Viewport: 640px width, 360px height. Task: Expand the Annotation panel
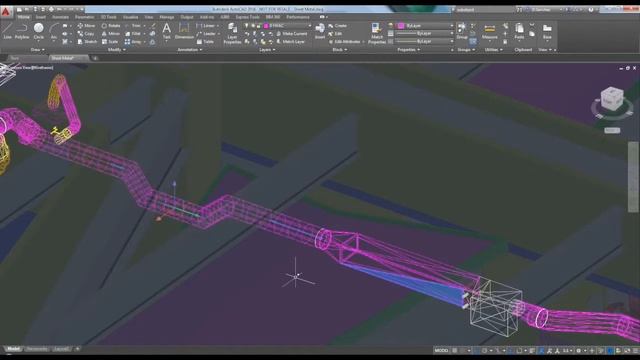click(190, 50)
